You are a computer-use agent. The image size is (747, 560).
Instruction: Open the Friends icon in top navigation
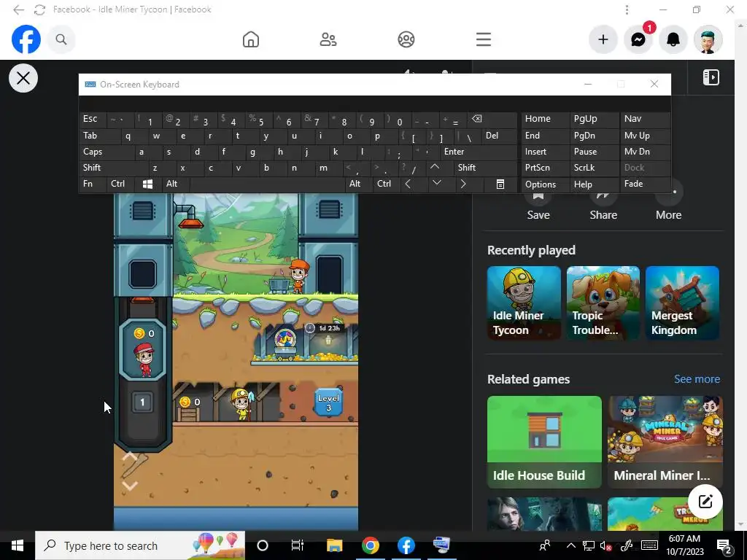(328, 39)
